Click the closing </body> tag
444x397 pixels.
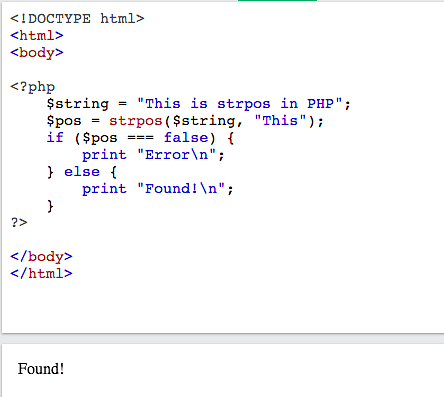tap(41, 257)
